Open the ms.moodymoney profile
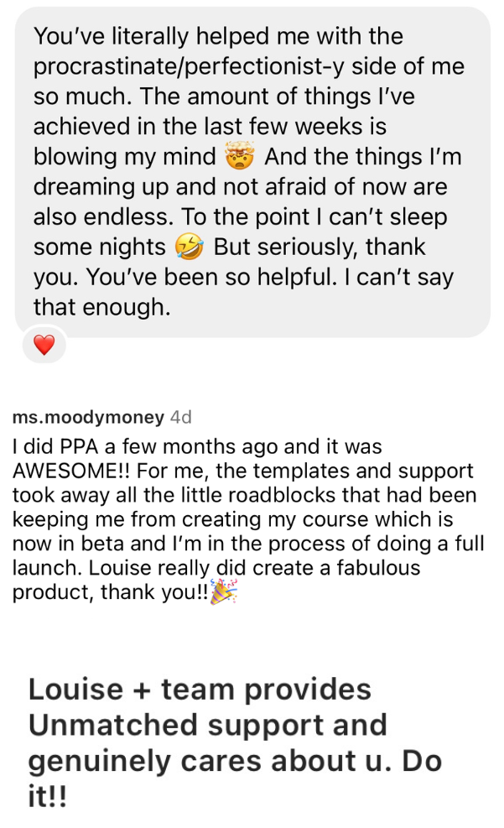This screenshot has width=504, height=828. [x=88, y=417]
